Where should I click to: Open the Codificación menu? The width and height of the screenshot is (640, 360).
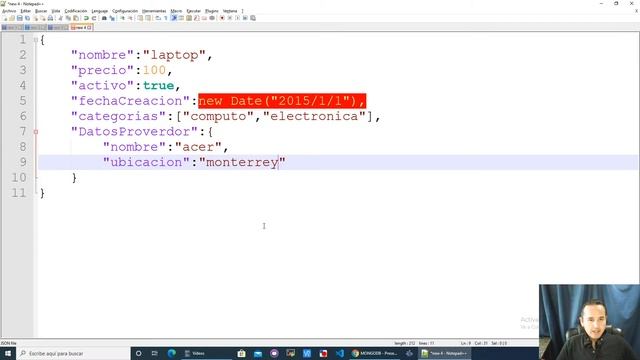[76, 11]
